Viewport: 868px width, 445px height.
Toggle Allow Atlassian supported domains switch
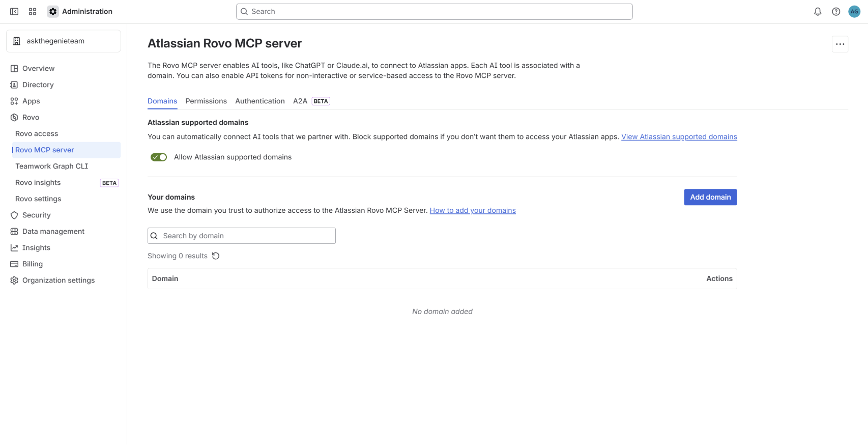pyautogui.click(x=159, y=157)
